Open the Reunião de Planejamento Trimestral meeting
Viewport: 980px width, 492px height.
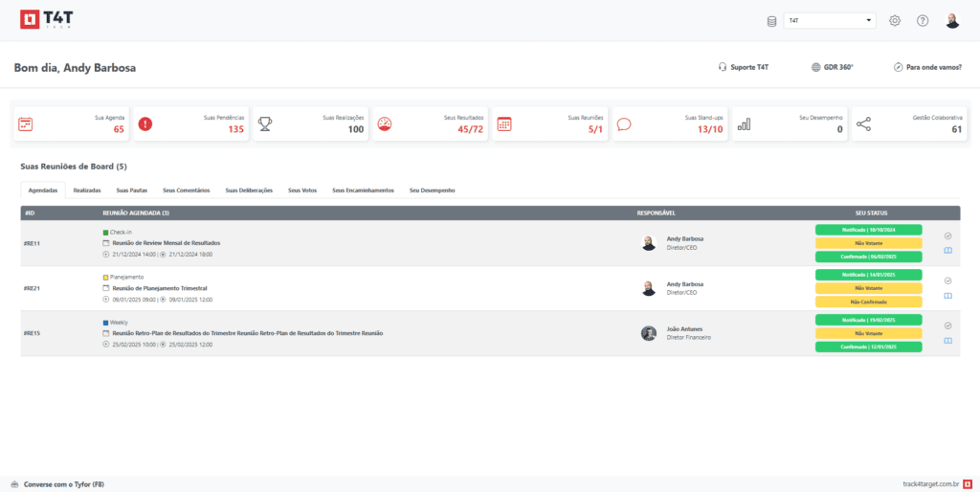159,288
